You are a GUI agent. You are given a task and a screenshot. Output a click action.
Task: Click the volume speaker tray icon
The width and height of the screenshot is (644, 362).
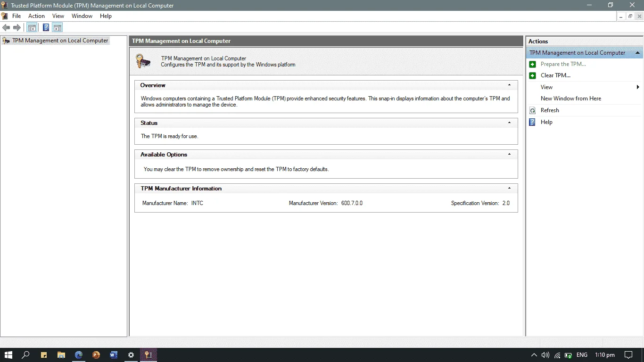tap(545, 355)
